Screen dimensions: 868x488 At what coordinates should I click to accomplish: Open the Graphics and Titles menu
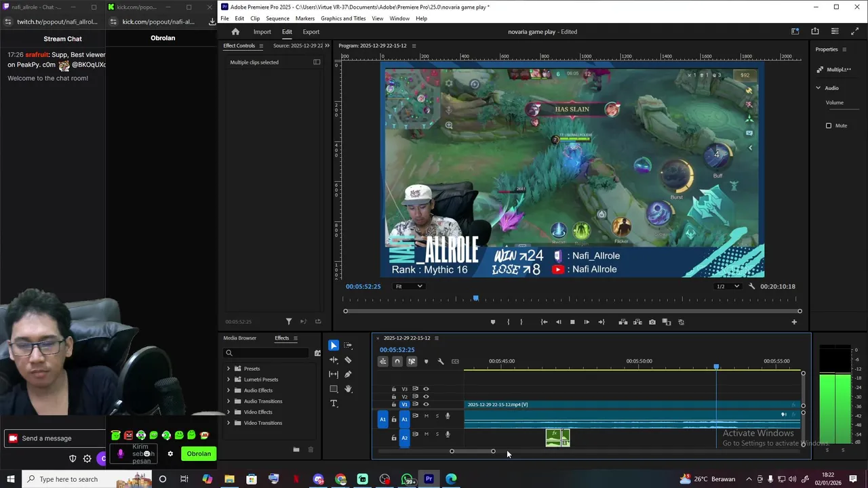click(343, 18)
